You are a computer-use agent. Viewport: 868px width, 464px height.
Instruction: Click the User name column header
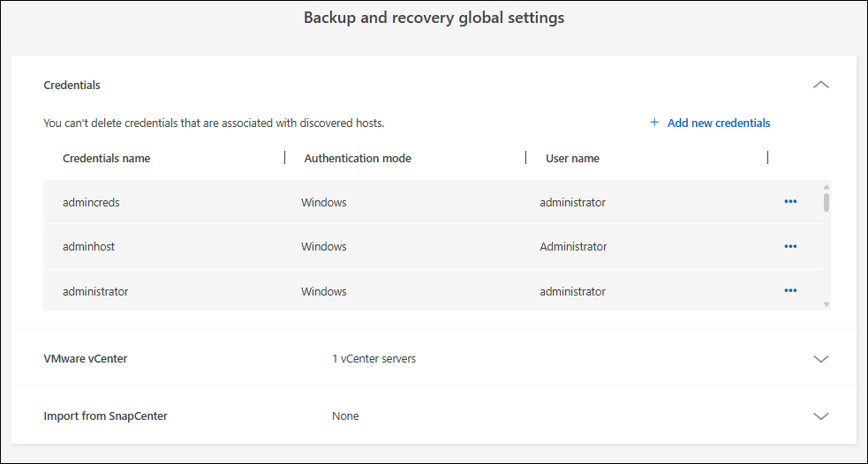(x=572, y=159)
